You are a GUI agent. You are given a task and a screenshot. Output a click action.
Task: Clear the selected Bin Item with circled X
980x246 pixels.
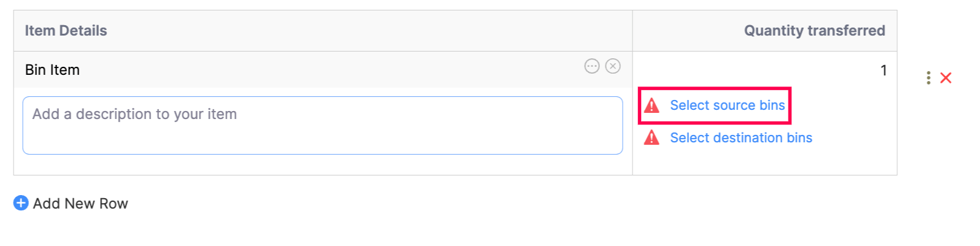(613, 66)
